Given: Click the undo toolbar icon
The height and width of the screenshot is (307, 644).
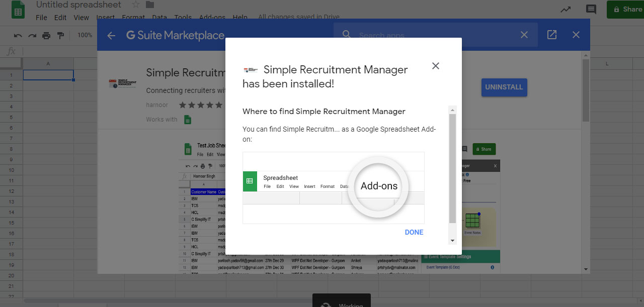Looking at the screenshot, I should [18, 35].
